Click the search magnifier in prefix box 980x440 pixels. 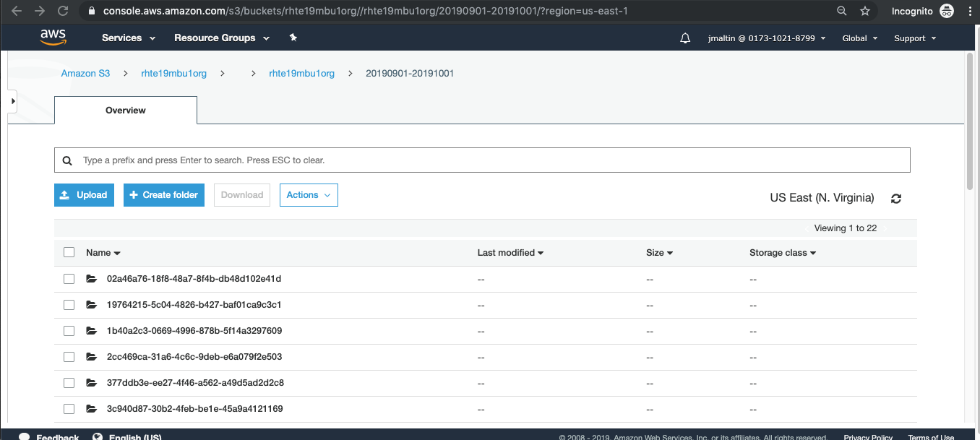[67, 160]
